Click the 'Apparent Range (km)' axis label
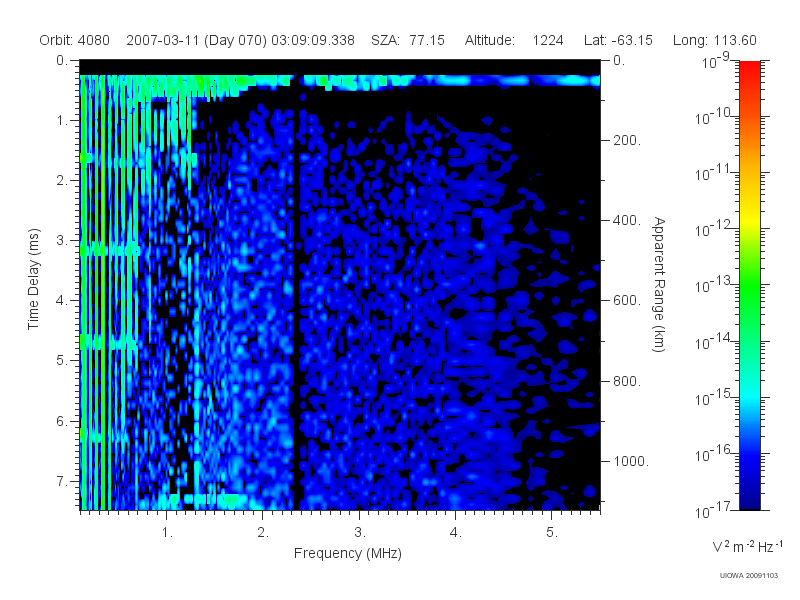Screen dimensions: 800x600 coord(659,285)
